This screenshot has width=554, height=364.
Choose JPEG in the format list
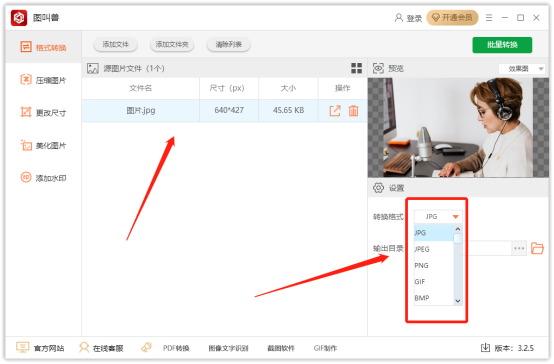pos(434,249)
